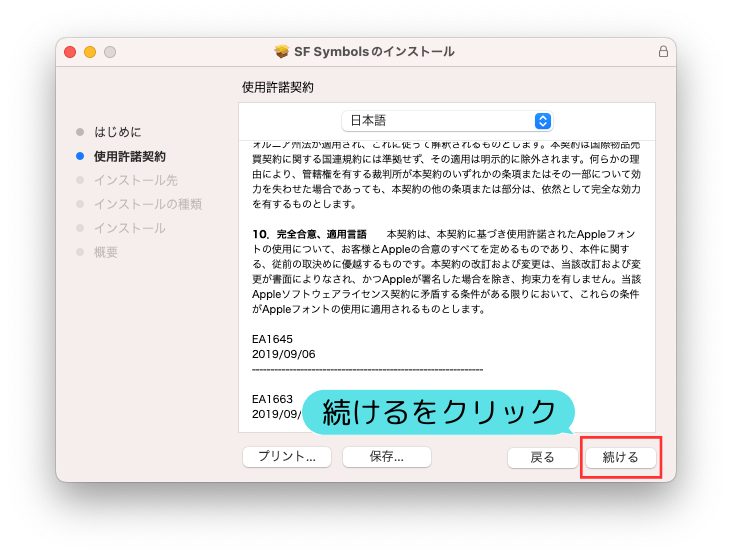Open the 日本語 language dropdown
The image size is (732, 556).
click(x=447, y=121)
